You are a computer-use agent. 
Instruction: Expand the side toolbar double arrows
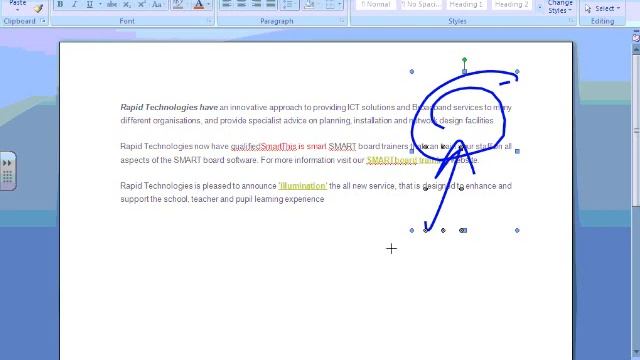click(7, 163)
